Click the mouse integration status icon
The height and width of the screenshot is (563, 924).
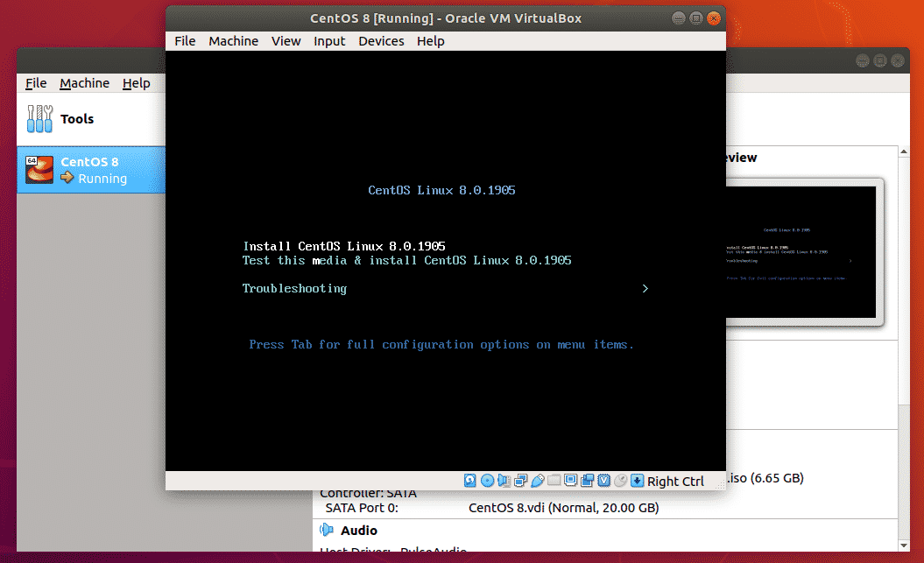point(620,480)
